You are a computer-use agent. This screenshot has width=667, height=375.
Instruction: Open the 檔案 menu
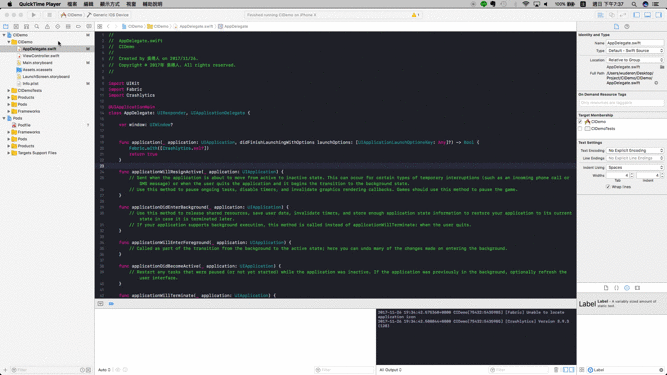[x=72, y=4]
